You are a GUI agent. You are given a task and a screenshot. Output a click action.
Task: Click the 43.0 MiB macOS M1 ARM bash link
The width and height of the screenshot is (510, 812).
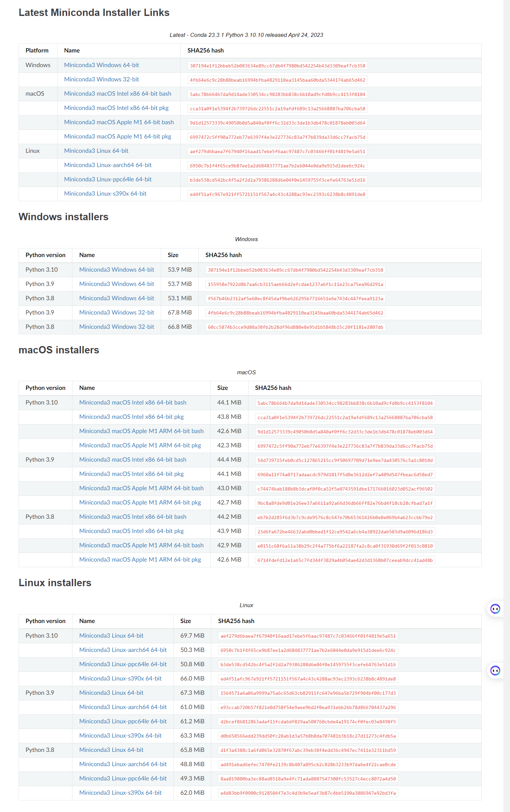(x=141, y=488)
